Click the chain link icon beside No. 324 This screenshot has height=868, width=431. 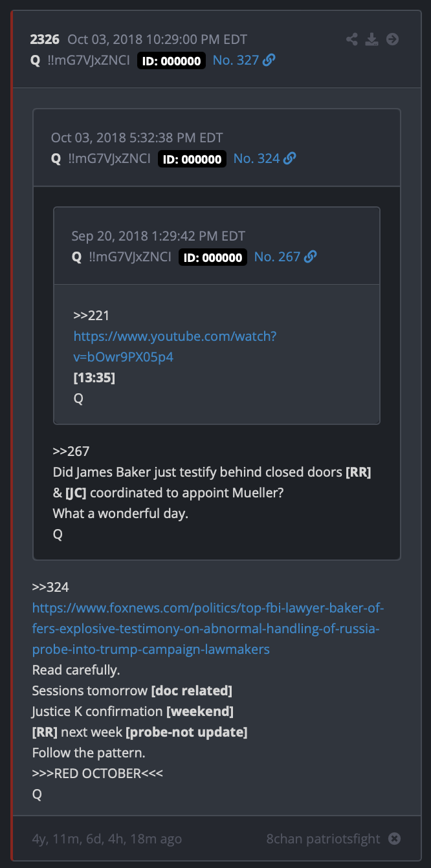pos(290,158)
